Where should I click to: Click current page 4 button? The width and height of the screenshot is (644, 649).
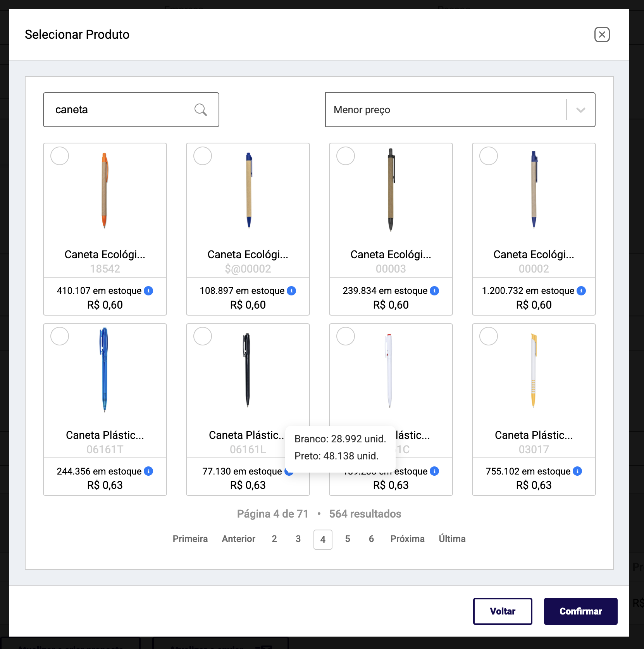pyautogui.click(x=323, y=539)
